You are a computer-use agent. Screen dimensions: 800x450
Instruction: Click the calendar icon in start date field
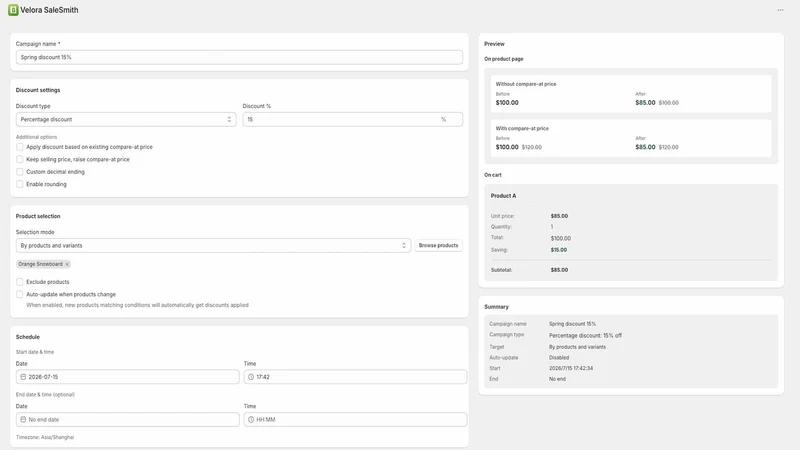23,377
